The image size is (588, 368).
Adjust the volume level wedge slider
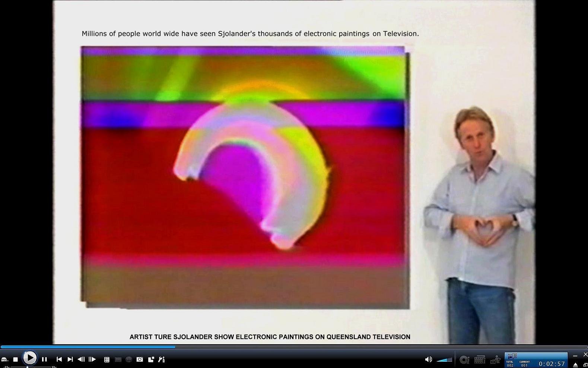444,359
